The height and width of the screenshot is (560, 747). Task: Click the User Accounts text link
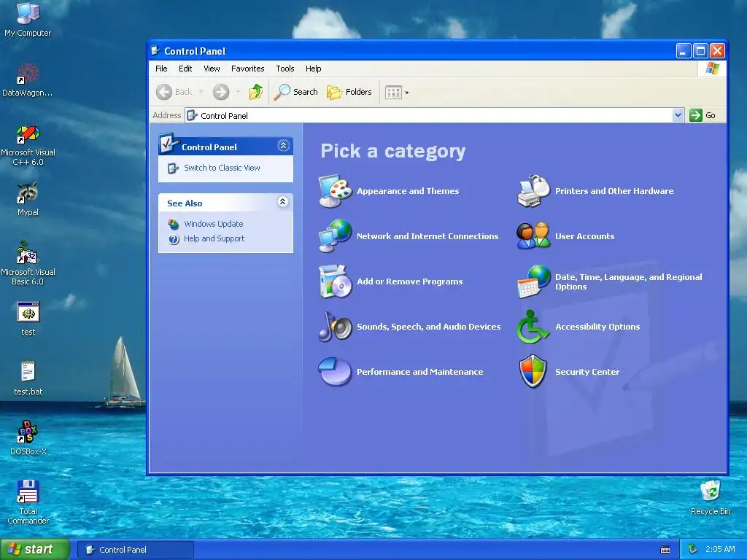pos(584,236)
